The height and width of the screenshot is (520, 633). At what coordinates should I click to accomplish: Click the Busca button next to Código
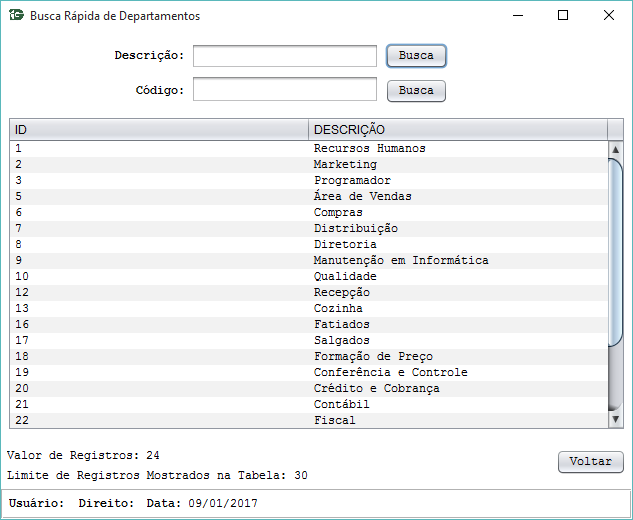point(416,91)
